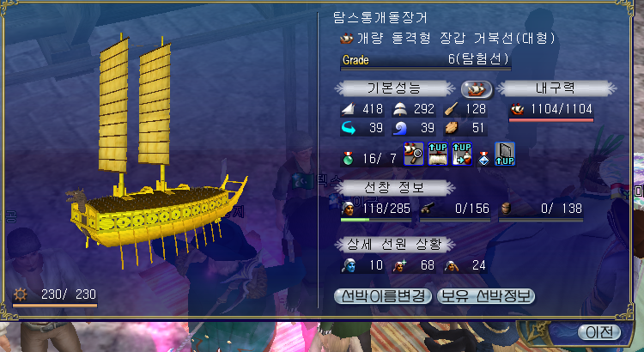Click the green medal icon beside 16/7
Screen dimensions: 644x352
[x=347, y=159]
